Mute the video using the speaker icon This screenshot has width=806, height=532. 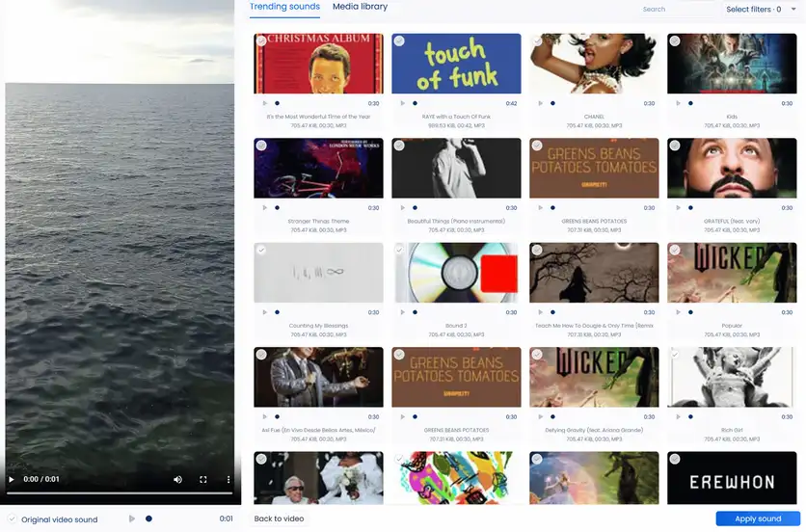pos(177,479)
